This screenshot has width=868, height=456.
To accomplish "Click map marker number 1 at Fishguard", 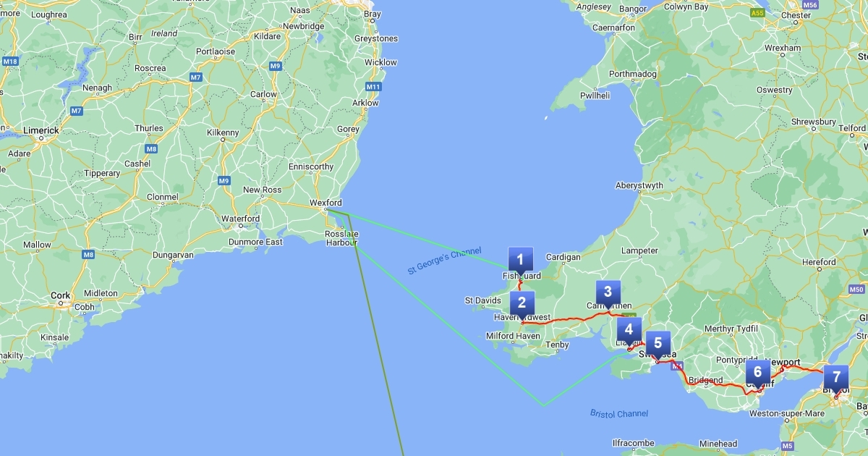I will tap(520, 259).
